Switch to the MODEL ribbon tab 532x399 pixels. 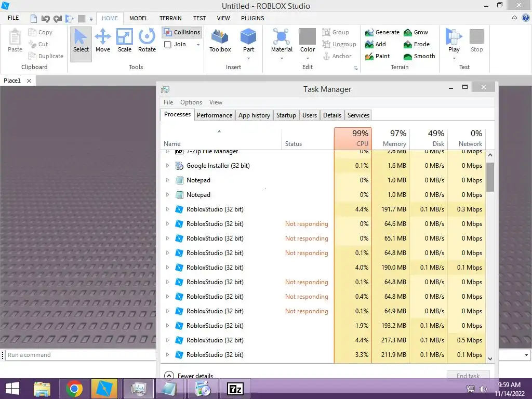point(138,18)
